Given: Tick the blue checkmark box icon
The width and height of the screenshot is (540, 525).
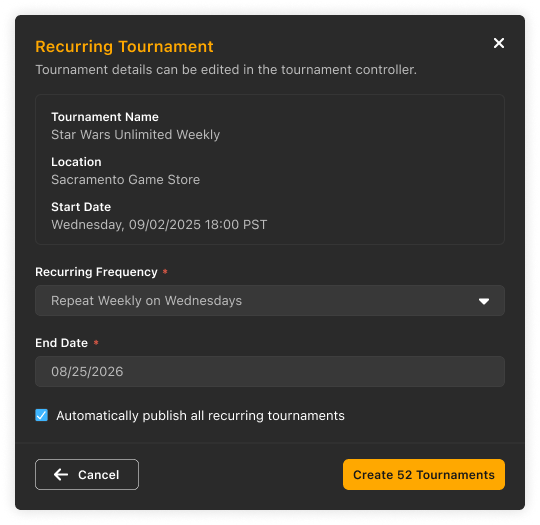Looking at the screenshot, I should click(x=42, y=415).
